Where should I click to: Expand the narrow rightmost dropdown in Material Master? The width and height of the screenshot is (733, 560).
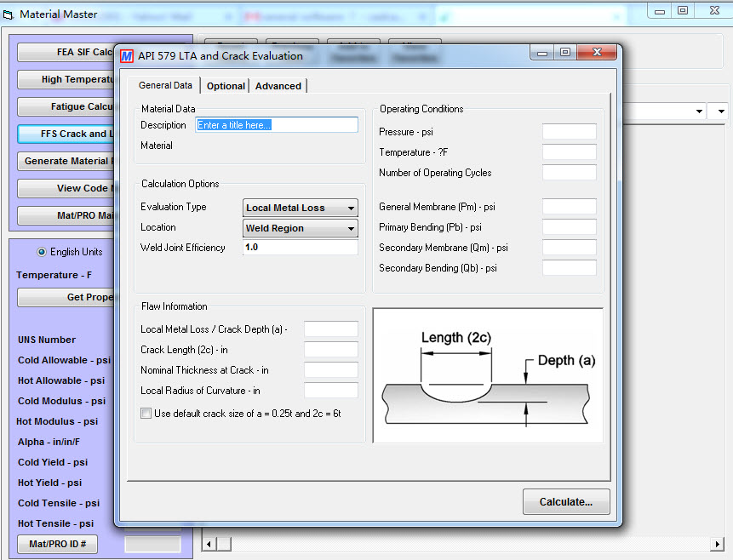720,111
